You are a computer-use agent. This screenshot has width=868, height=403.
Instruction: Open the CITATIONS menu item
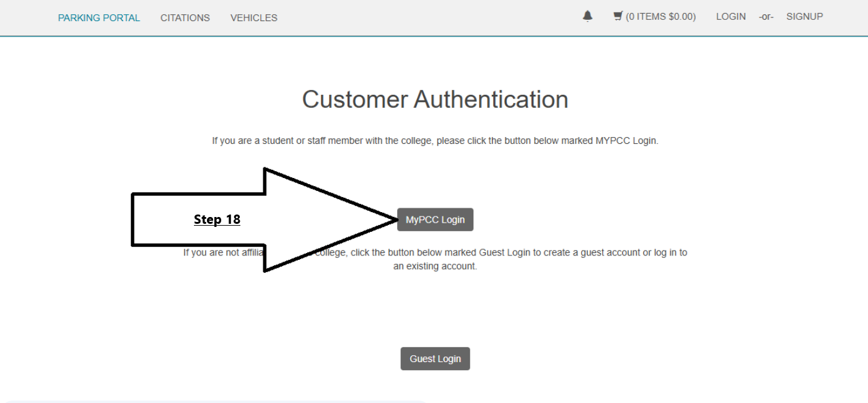click(185, 18)
